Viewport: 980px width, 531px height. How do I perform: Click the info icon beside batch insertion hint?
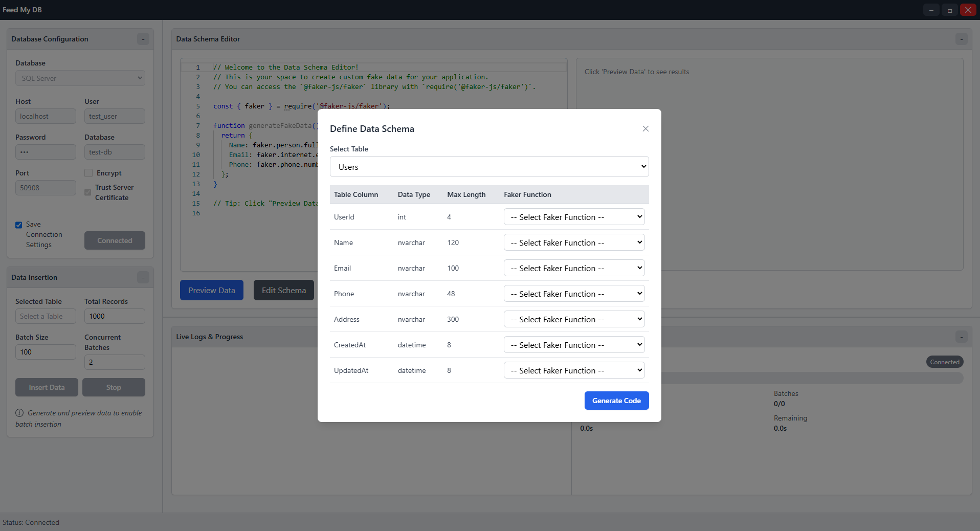click(19, 413)
